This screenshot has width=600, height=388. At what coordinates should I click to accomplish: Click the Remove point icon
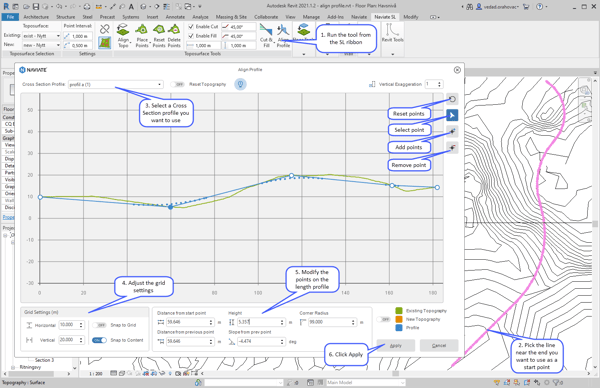click(x=452, y=147)
